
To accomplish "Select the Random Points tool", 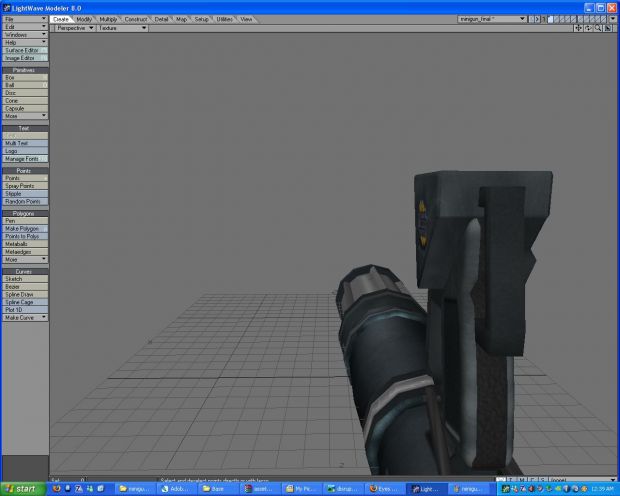I will pyautogui.click(x=25, y=201).
